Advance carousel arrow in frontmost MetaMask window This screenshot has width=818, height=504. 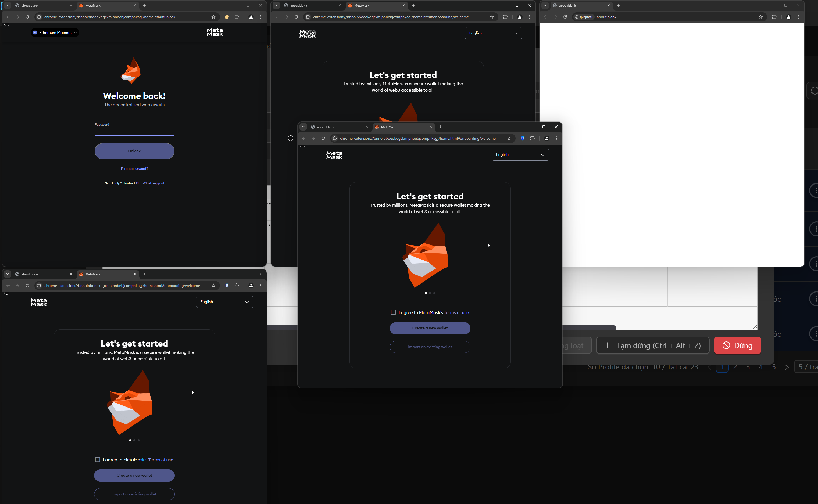click(x=488, y=245)
